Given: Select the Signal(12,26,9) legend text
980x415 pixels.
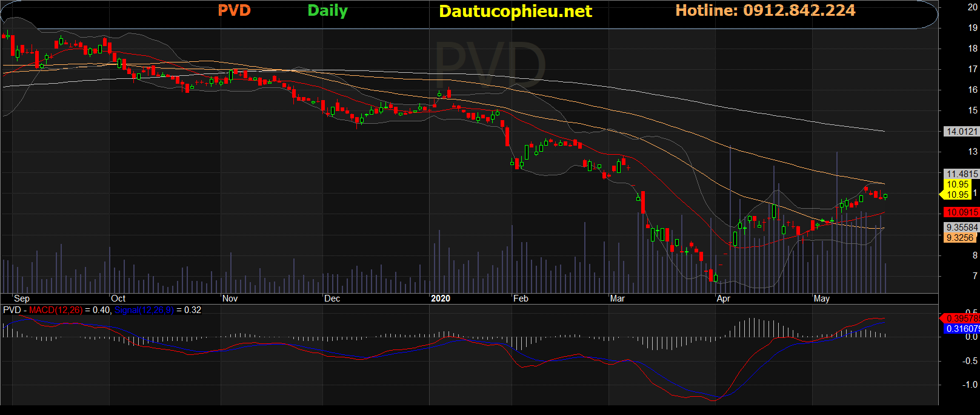Looking at the screenshot, I should point(144,310).
